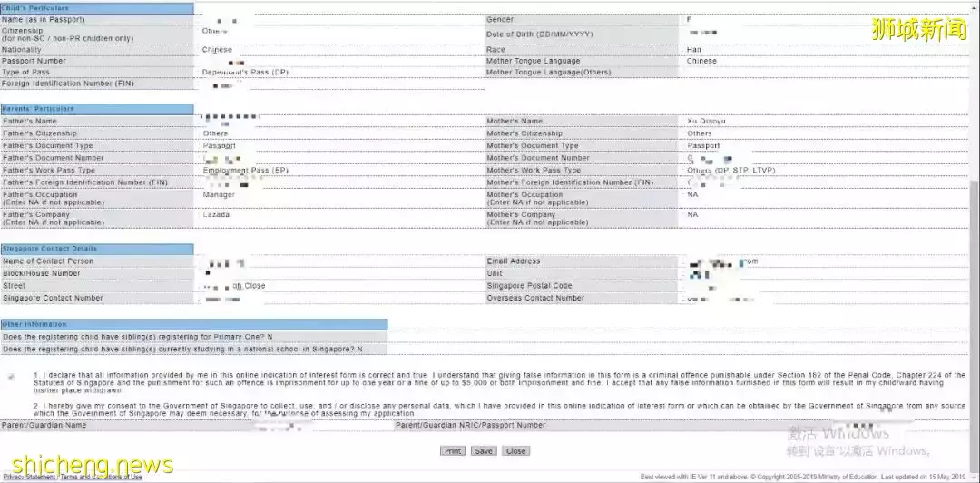980x483 pixels.
Task: Click the vertical page scrollbar
Action: [x=975, y=272]
